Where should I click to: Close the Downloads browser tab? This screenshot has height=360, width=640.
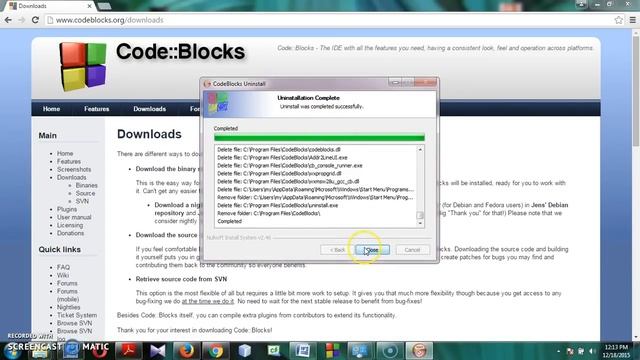point(89,6)
